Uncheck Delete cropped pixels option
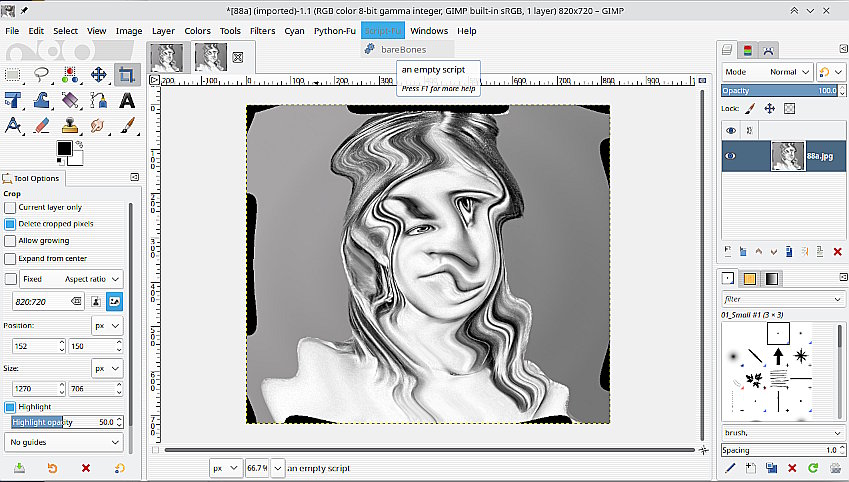This screenshot has width=849, height=482. pos(10,224)
